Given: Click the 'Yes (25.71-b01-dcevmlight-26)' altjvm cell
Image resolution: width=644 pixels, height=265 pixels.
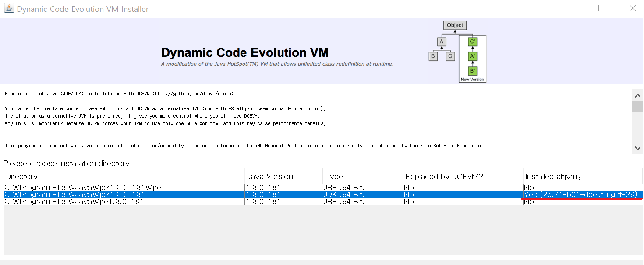Looking at the screenshot, I should point(583,195).
